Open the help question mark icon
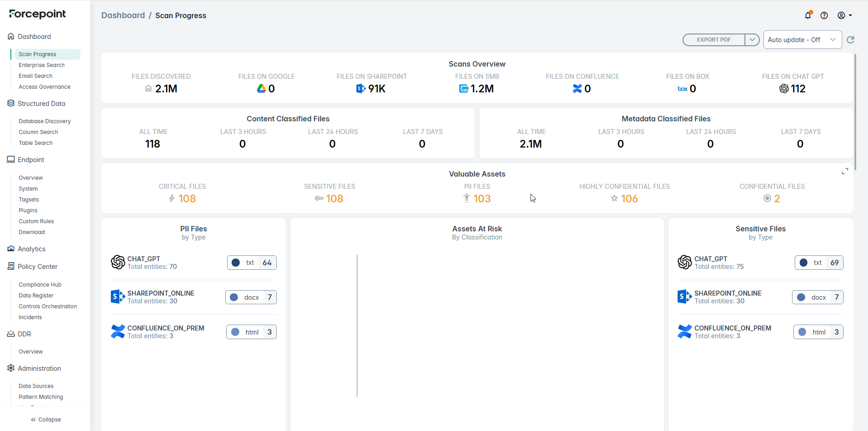The height and width of the screenshot is (431, 868). point(824,15)
